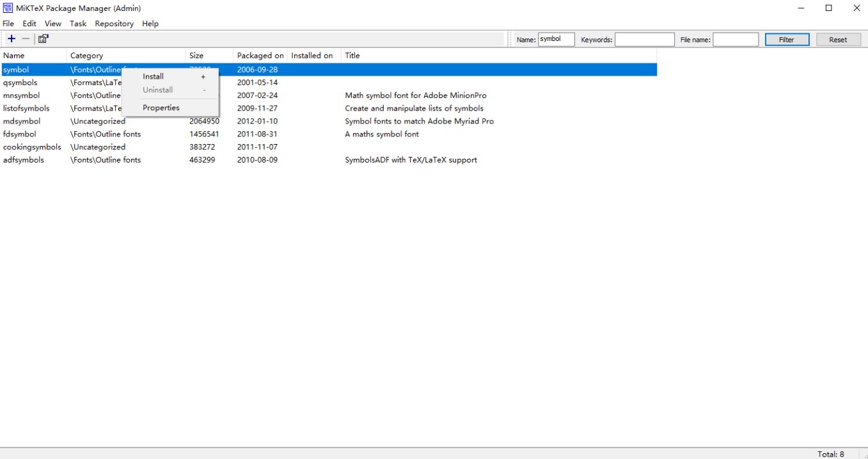This screenshot has width=868, height=459.
Task: Click the Install plus toolbar icon
Action: pos(12,39)
